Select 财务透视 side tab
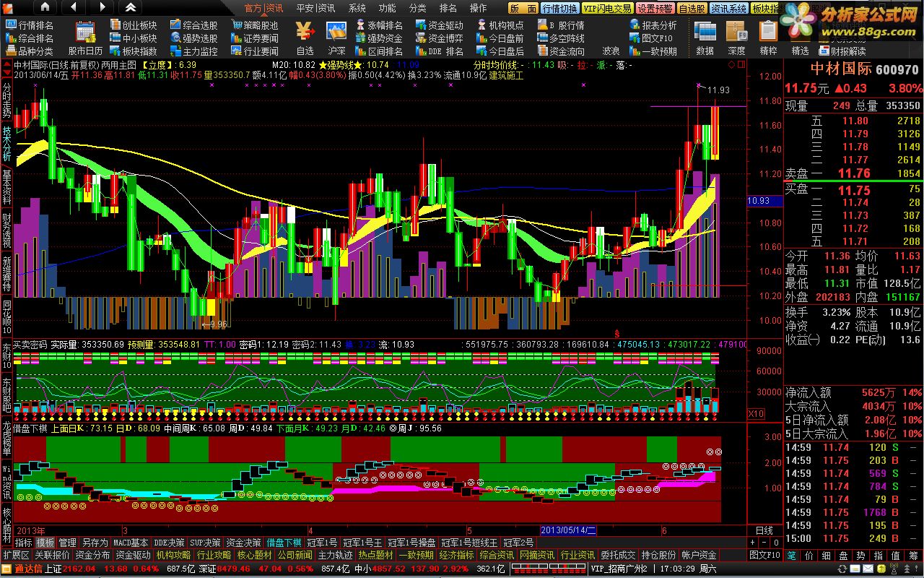This screenshot has width=924, height=578. coord(6,230)
